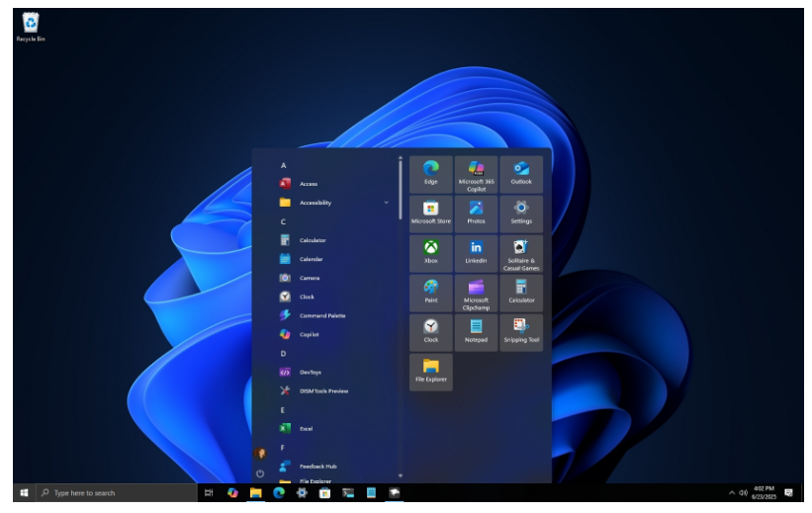Open the Paint tile
The image size is (812, 513).
pyautogui.click(x=430, y=293)
